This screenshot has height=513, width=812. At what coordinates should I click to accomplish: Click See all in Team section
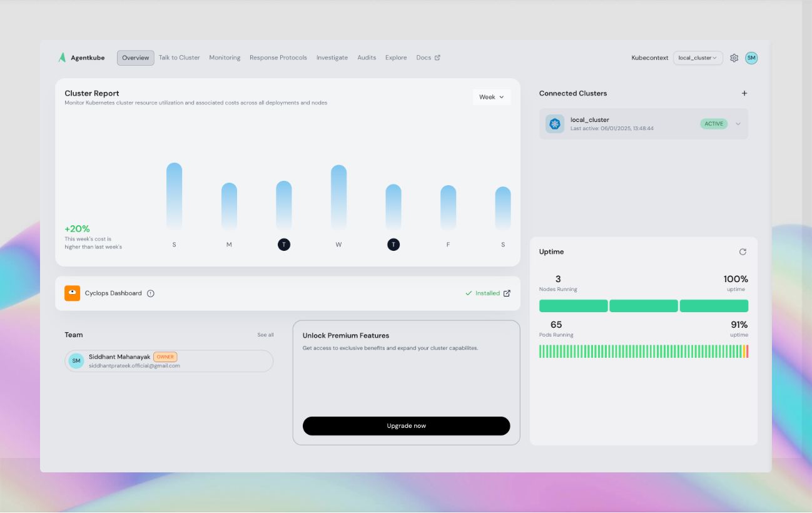coord(265,335)
